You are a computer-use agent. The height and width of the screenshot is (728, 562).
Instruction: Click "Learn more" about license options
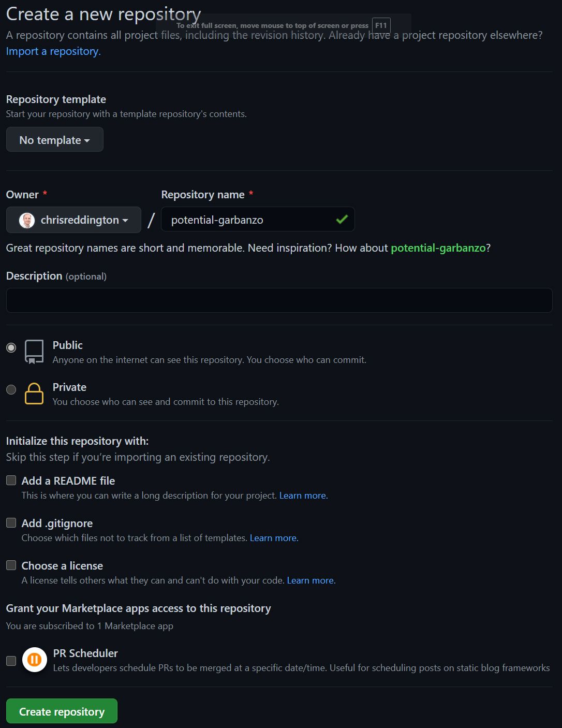(x=309, y=580)
